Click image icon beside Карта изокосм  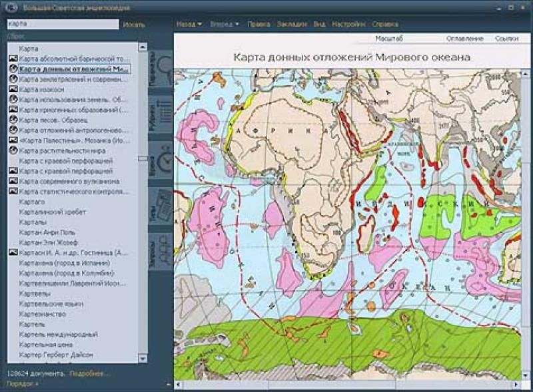pos(13,89)
